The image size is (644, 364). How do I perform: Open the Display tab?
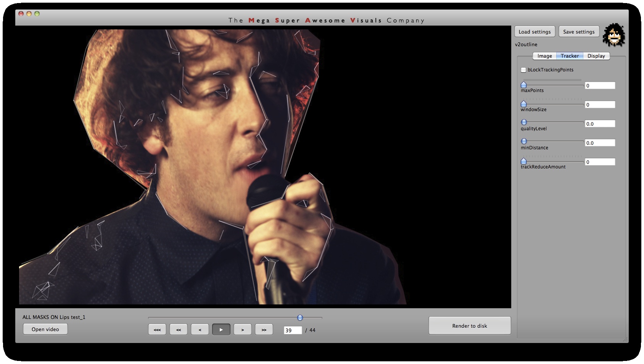click(x=596, y=56)
